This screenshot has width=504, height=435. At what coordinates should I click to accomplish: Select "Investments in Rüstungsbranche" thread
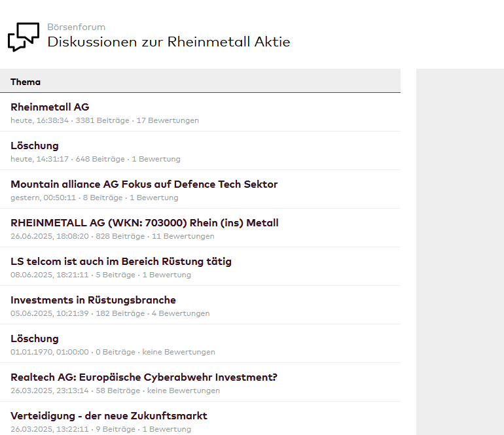(93, 300)
